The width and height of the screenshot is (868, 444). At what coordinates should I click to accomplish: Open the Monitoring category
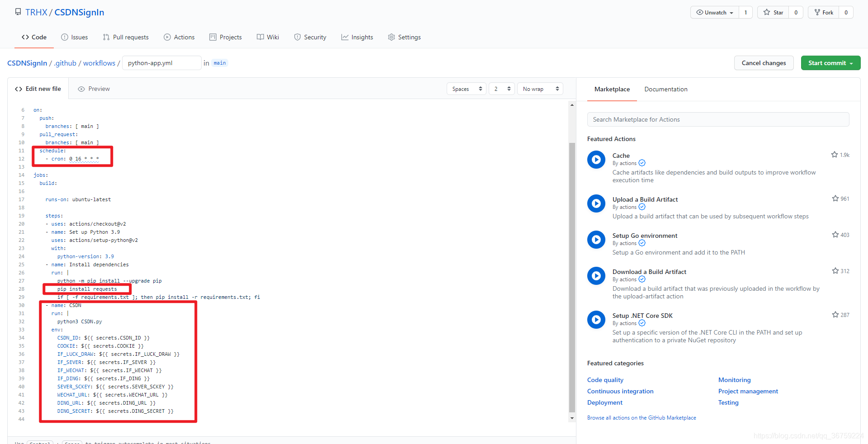click(x=734, y=380)
